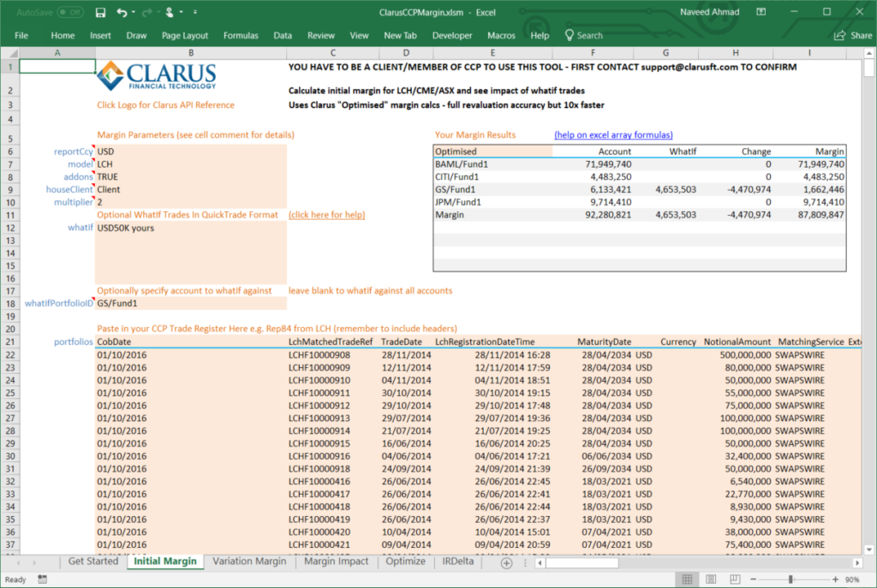The height and width of the screenshot is (588, 877).
Task: Click the zoom slider handle
Action: 790,579
